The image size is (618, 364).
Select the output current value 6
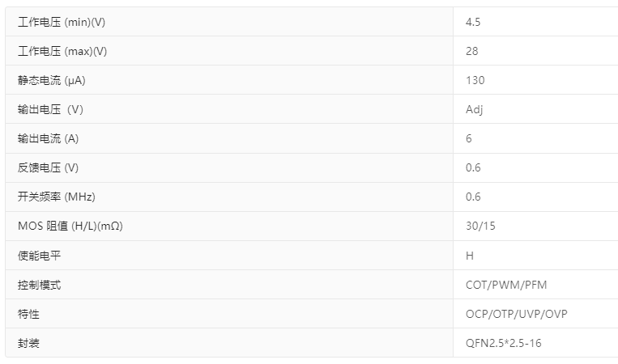469,138
